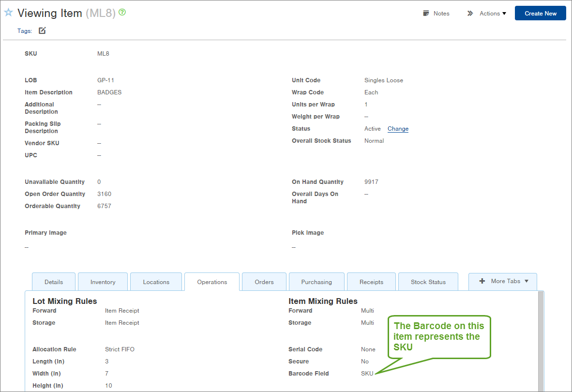The height and width of the screenshot is (392, 572).
Task: Click the Operations panel vertical scrollbar
Action: (541, 341)
